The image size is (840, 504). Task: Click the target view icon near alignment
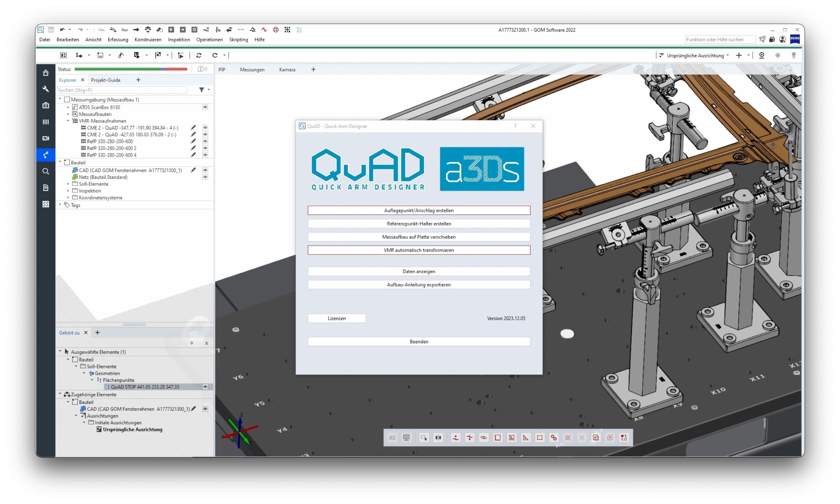pos(762,55)
